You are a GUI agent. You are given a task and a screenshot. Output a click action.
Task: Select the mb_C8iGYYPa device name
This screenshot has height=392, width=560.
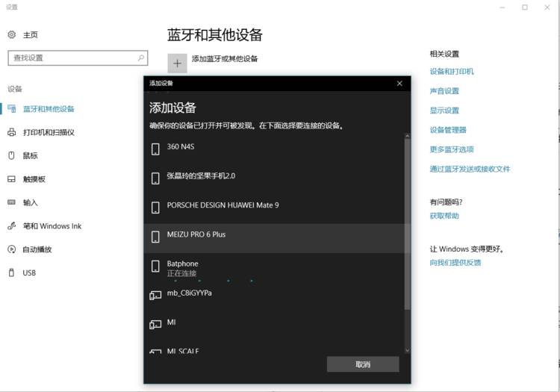(190, 293)
